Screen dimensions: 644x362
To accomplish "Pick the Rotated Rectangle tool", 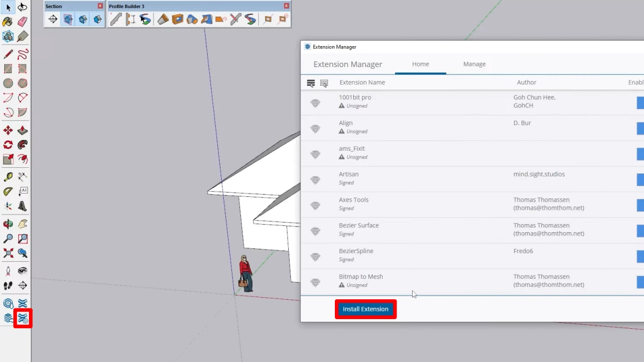I will 23,69.
